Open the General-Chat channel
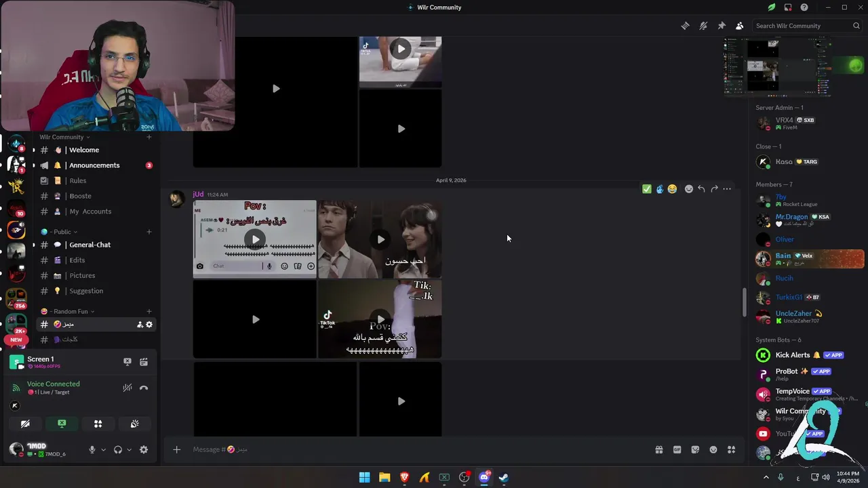The width and height of the screenshot is (868, 488). 96,245
